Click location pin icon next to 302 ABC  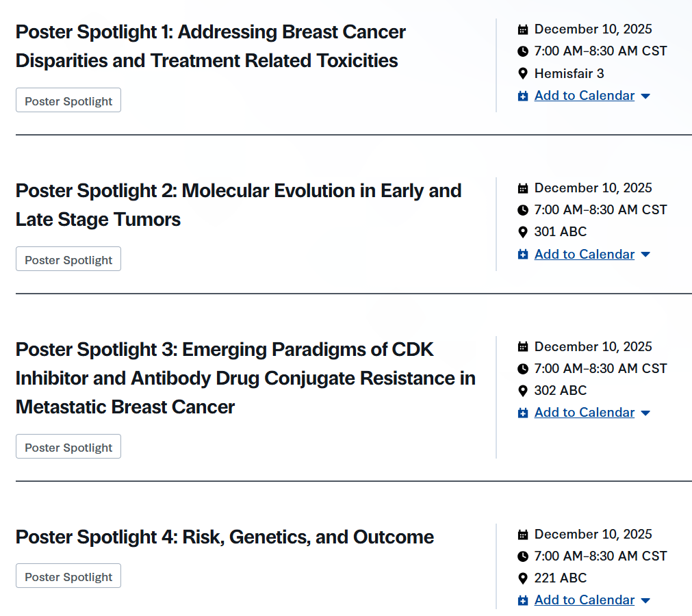click(523, 391)
